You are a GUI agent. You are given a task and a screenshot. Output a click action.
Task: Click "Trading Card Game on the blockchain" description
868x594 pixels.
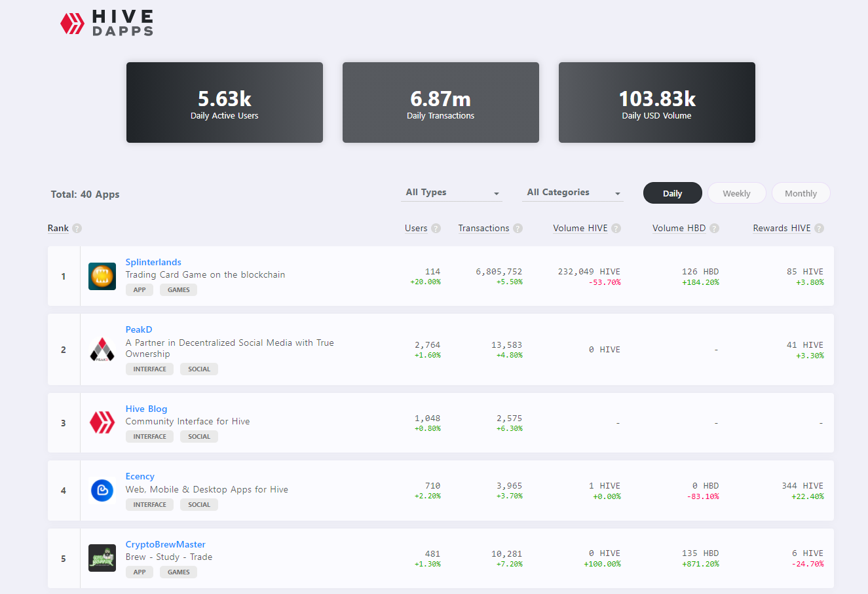coord(205,275)
